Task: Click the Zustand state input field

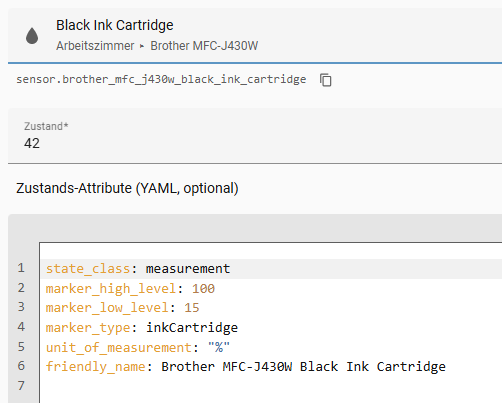Action: pyautogui.click(x=255, y=136)
